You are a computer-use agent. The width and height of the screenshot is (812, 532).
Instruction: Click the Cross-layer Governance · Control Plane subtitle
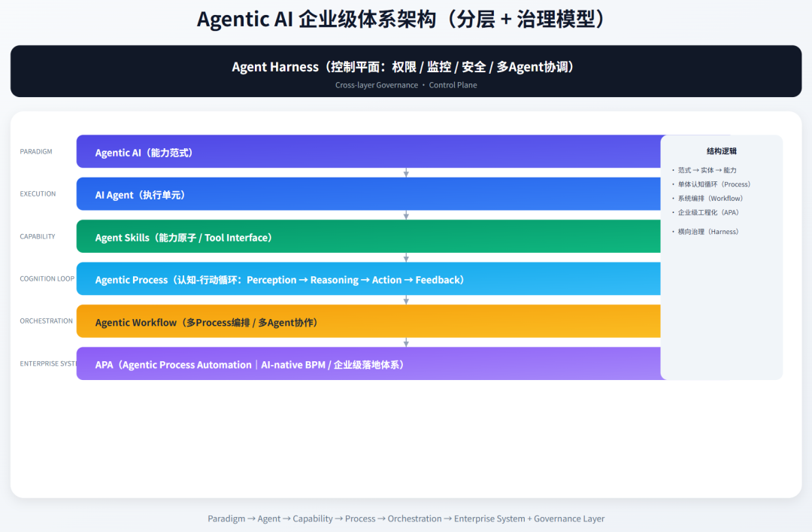pyautogui.click(x=406, y=85)
